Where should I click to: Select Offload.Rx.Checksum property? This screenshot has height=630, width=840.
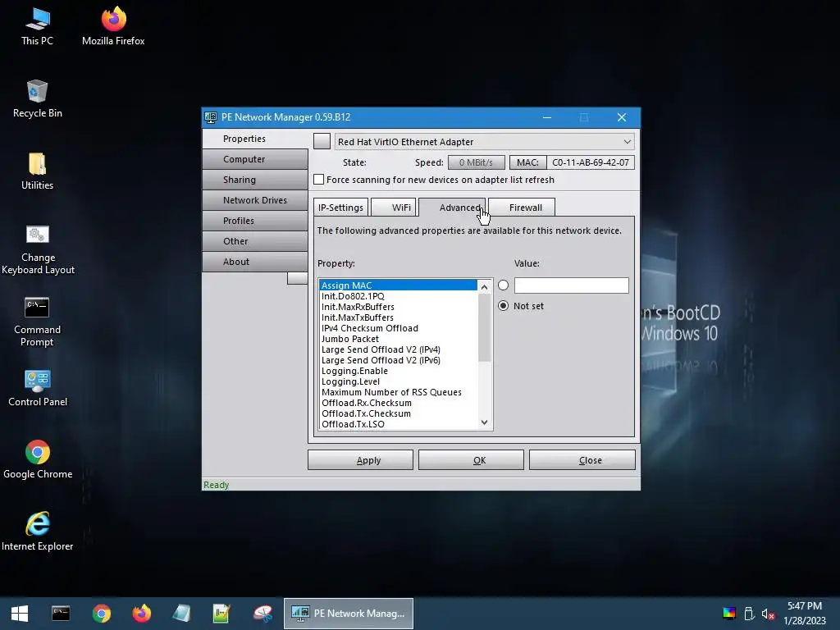coord(398,403)
